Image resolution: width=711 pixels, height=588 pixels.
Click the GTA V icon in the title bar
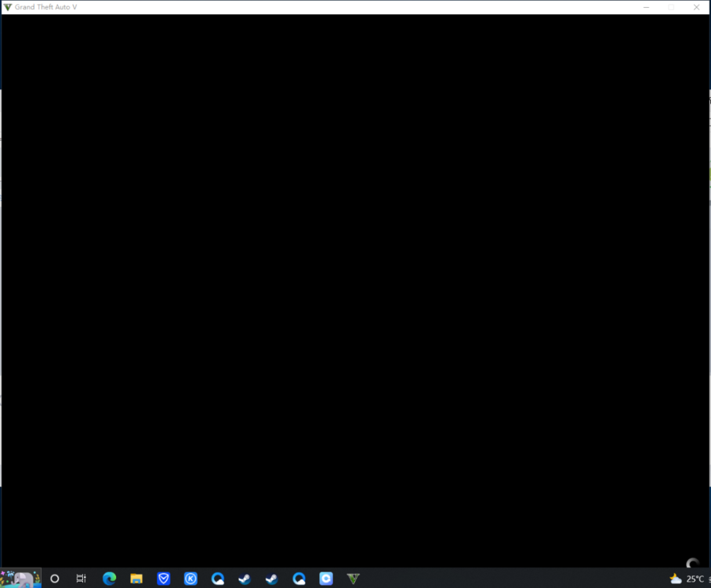[8, 7]
